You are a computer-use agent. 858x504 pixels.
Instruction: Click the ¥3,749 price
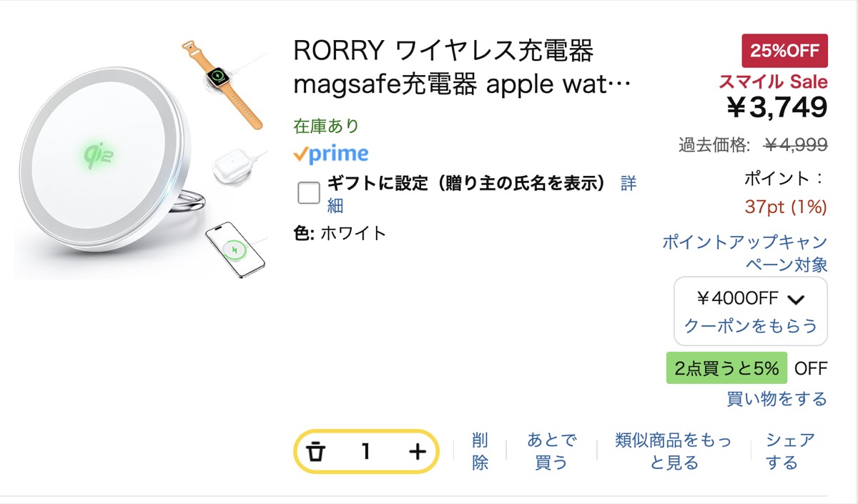tap(776, 107)
